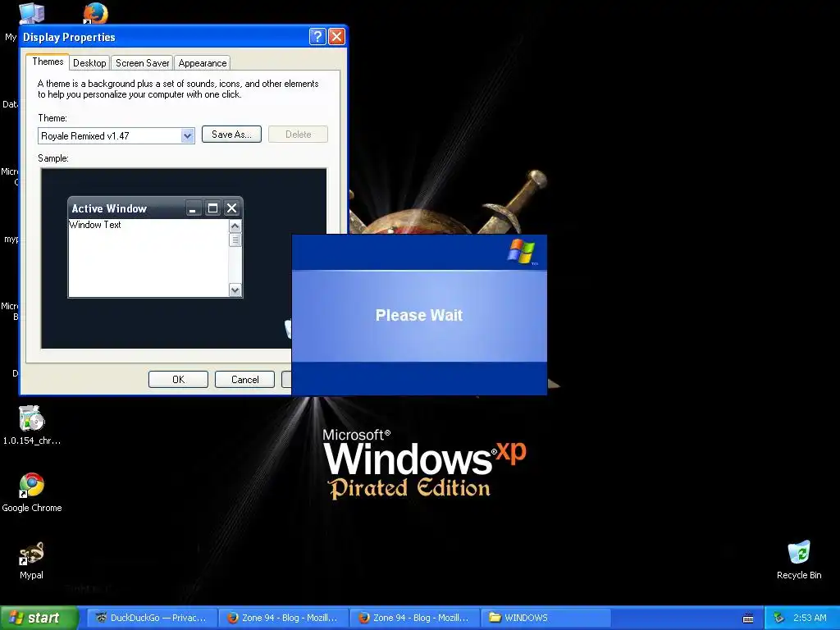Viewport: 840px width, 630px height.
Task: Click the system tray network icon
Action: click(778, 618)
